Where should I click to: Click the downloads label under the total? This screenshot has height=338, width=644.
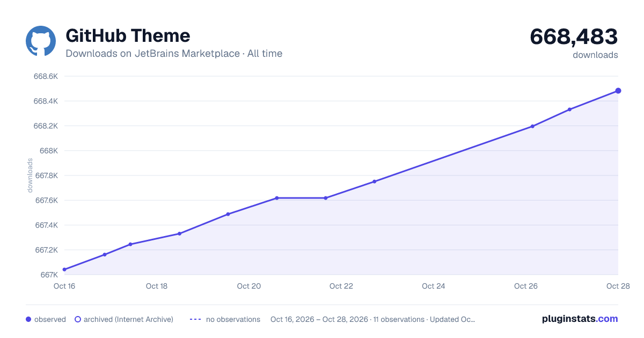tap(595, 55)
